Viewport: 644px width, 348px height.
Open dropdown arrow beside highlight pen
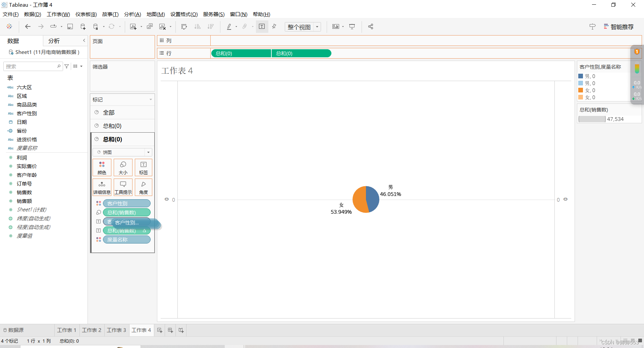pos(236,27)
